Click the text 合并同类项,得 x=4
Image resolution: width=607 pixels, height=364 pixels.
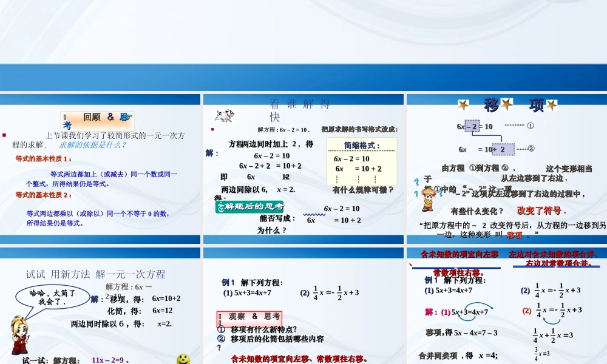[458, 356]
